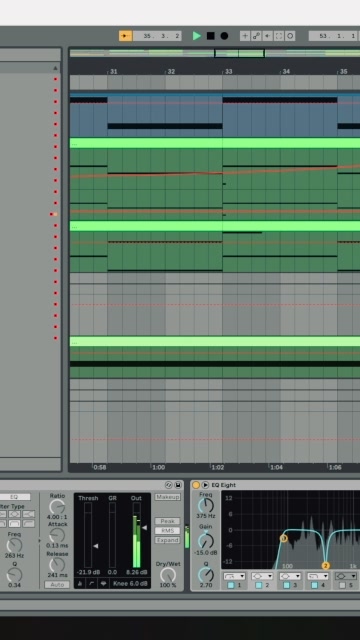Open band 3 filter type dropdown
Screen dimensions: 360x640
point(290,576)
